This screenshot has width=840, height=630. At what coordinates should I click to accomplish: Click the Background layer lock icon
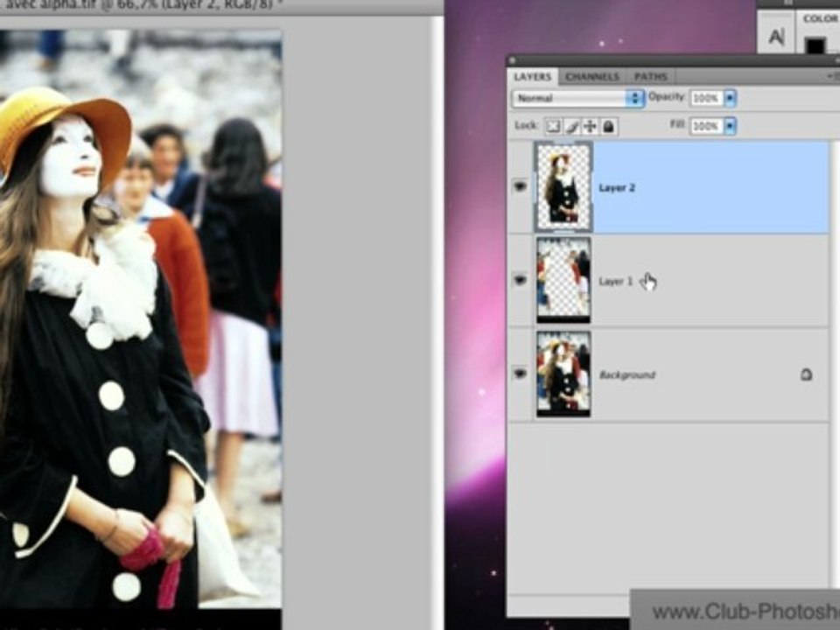(806, 374)
